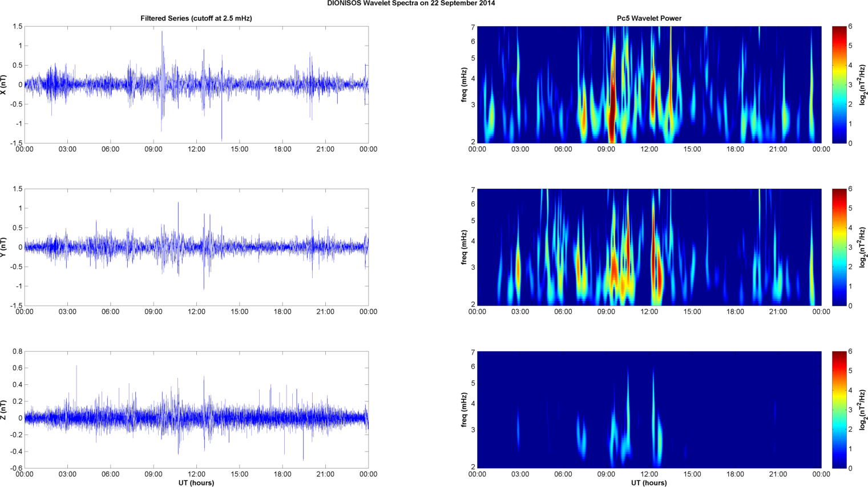
Task: Click the "X (nT)" axis label
Action: (x=4, y=84)
